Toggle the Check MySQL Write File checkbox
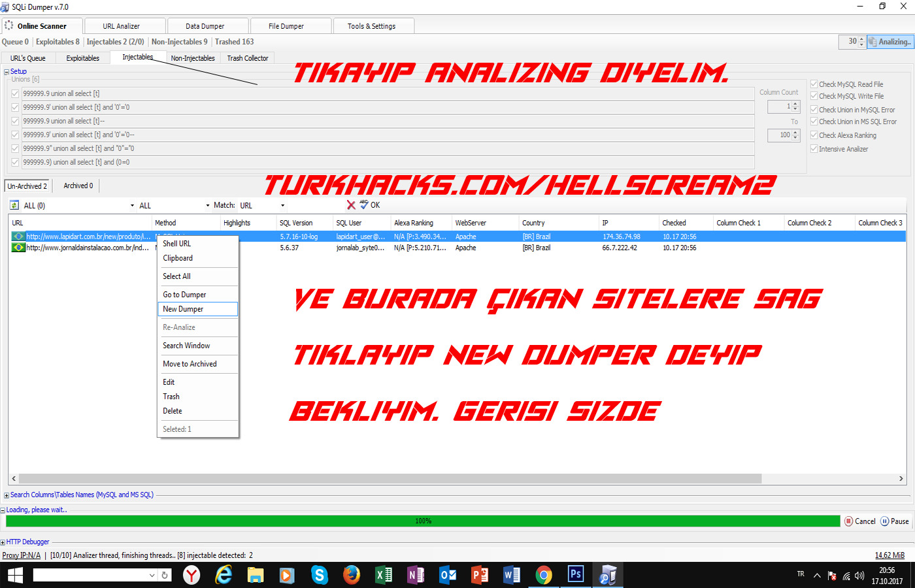Viewport: 915px width, 588px height. coord(814,96)
